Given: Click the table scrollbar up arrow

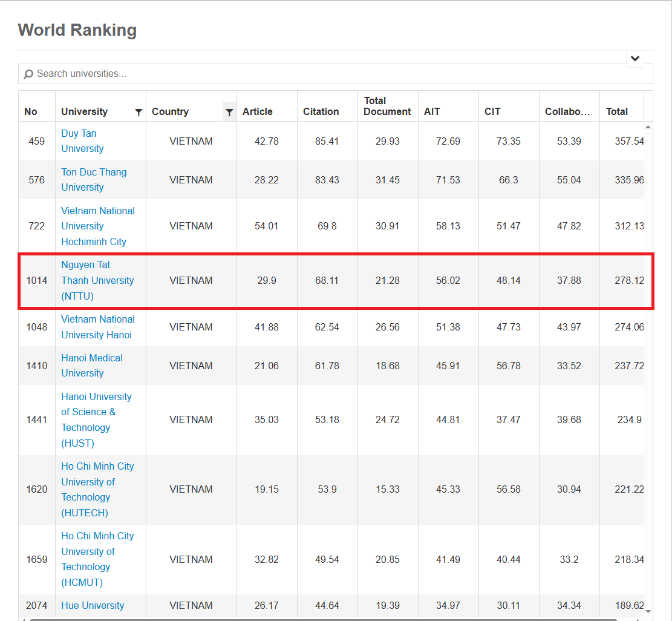Looking at the screenshot, I should 648,127.
